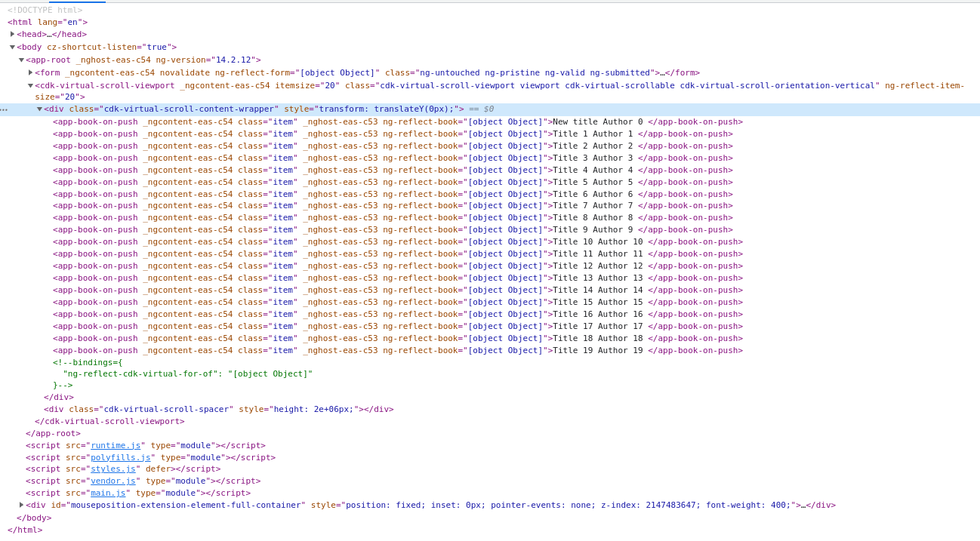Open the styles.js script link
The image size is (980, 541).
pyautogui.click(x=113, y=469)
